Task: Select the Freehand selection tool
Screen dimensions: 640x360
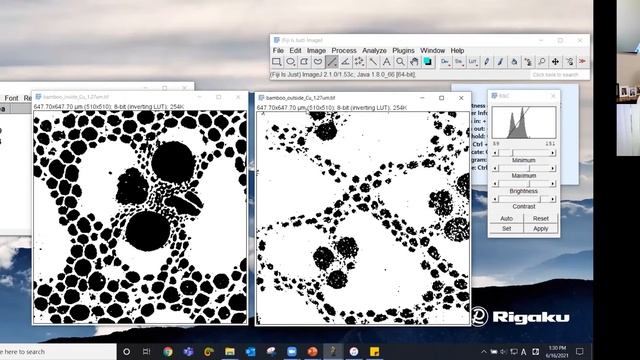Action: point(318,62)
